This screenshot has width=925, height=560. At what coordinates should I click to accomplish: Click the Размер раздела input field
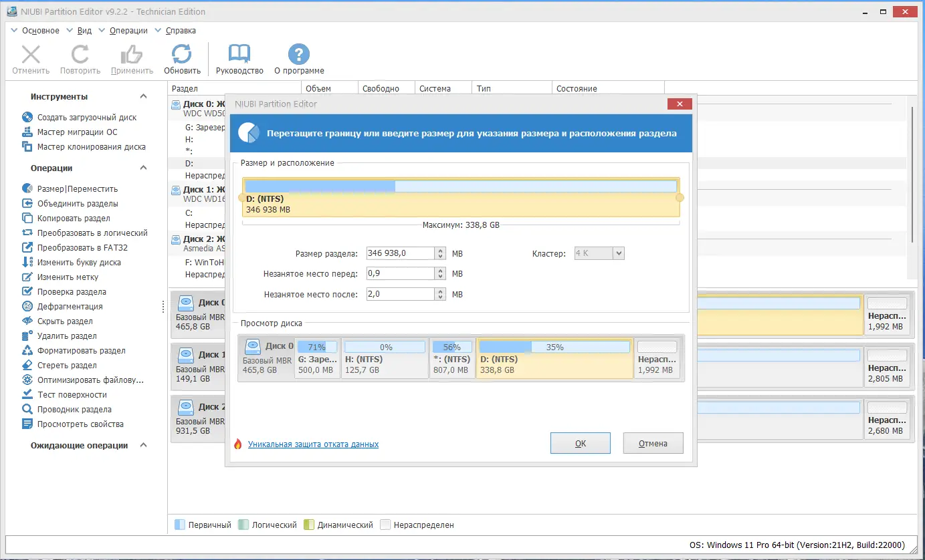[400, 253]
